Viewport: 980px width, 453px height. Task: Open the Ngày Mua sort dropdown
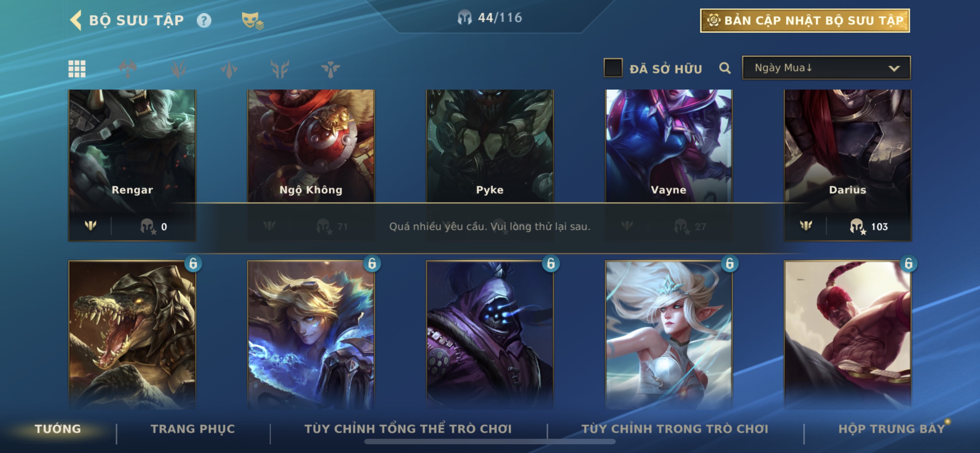(x=826, y=68)
